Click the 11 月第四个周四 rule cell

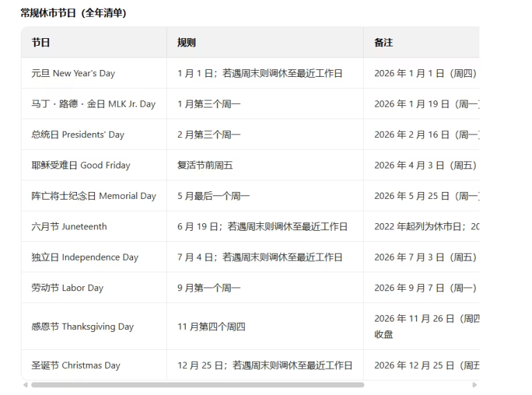[x=211, y=326]
